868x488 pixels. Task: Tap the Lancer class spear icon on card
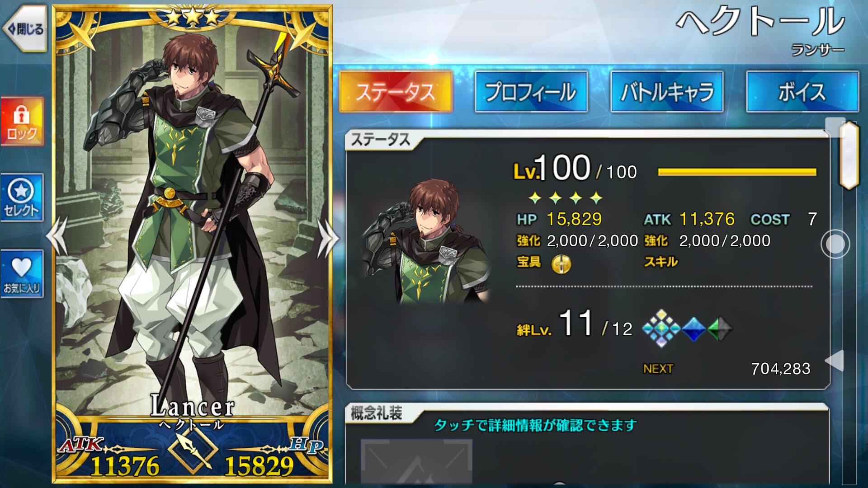click(193, 451)
